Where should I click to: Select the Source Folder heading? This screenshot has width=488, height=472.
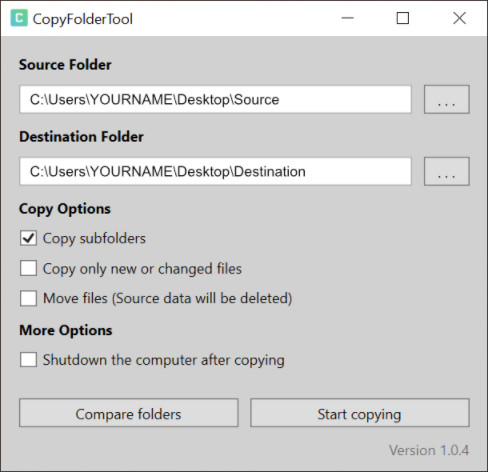65,65
